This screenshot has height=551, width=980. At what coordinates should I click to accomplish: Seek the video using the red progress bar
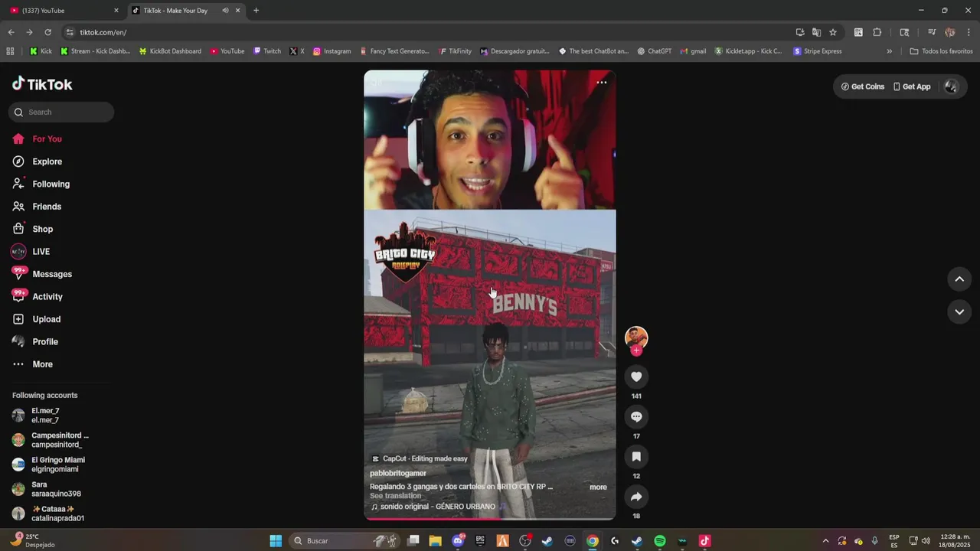coord(490,519)
